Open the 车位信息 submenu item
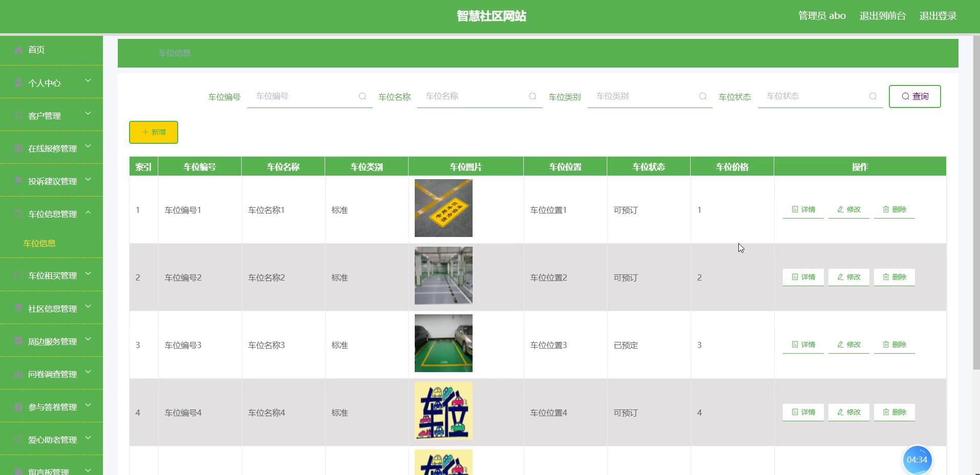The height and width of the screenshot is (475, 980). point(39,243)
